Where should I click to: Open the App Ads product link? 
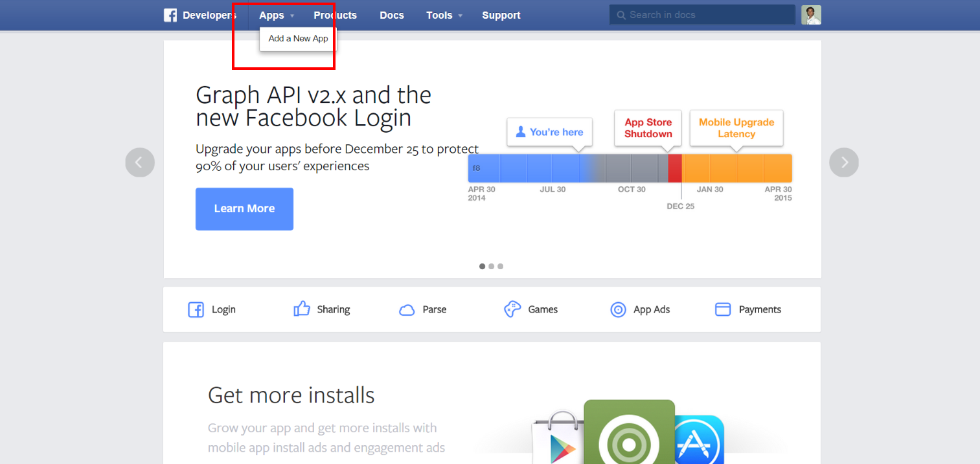[652, 309]
